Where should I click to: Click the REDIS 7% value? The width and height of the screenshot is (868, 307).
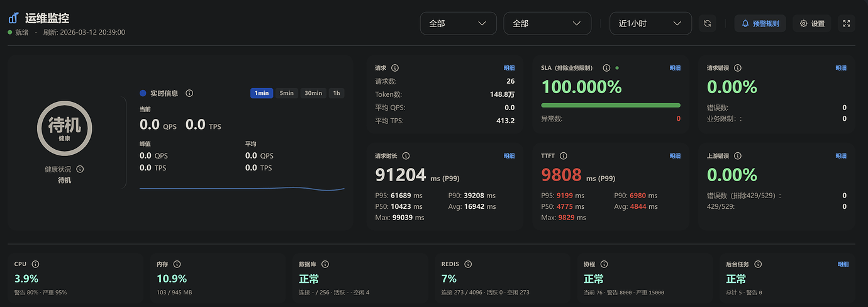tap(449, 279)
